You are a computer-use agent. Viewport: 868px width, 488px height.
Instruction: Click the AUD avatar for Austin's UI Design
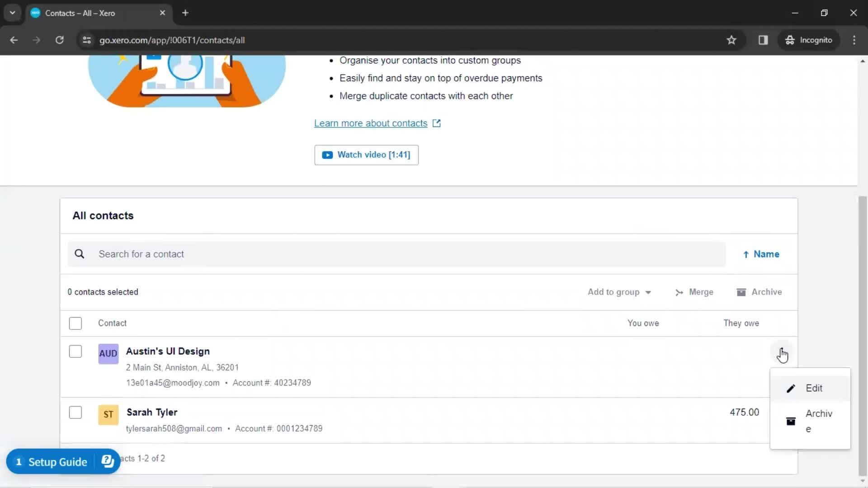[x=108, y=353]
